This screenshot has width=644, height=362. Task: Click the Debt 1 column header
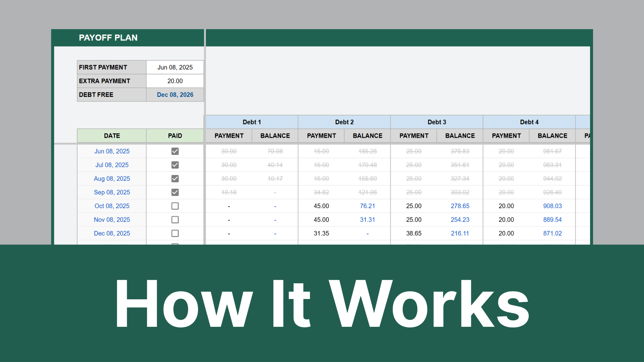pos(252,122)
